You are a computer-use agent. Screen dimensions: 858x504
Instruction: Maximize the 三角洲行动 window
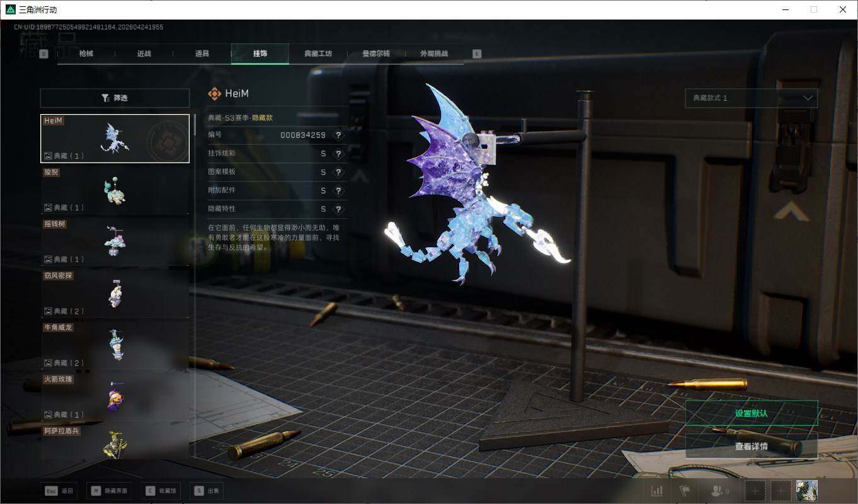click(x=814, y=9)
